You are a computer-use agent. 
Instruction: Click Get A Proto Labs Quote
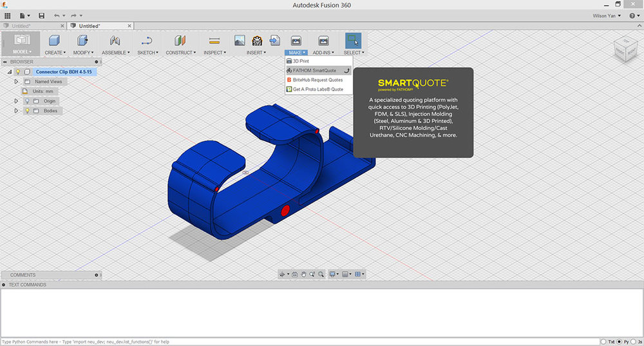pyautogui.click(x=317, y=90)
